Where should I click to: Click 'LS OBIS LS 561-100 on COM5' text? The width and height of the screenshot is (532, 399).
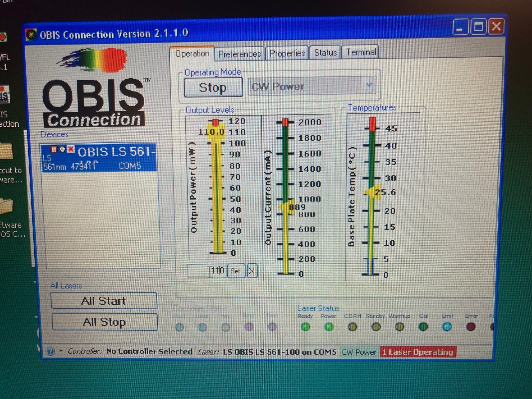(x=280, y=352)
